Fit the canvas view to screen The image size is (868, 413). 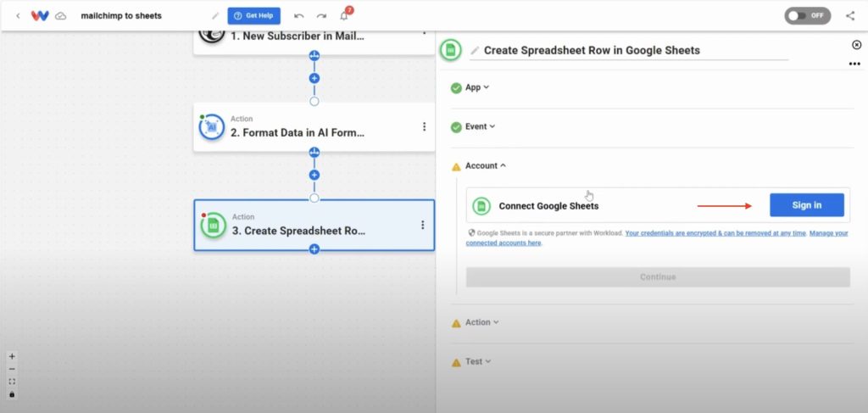click(12, 382)
